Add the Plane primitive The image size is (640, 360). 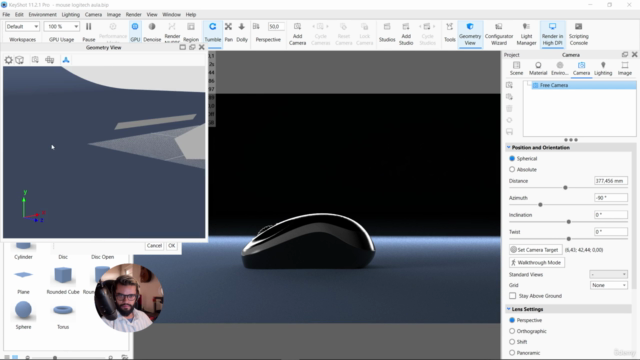point(23,280)
